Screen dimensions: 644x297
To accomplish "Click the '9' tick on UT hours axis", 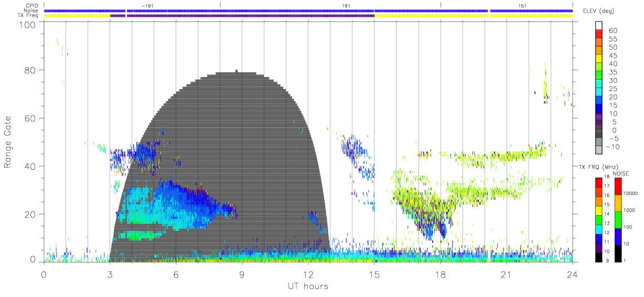I will [242, 274].
